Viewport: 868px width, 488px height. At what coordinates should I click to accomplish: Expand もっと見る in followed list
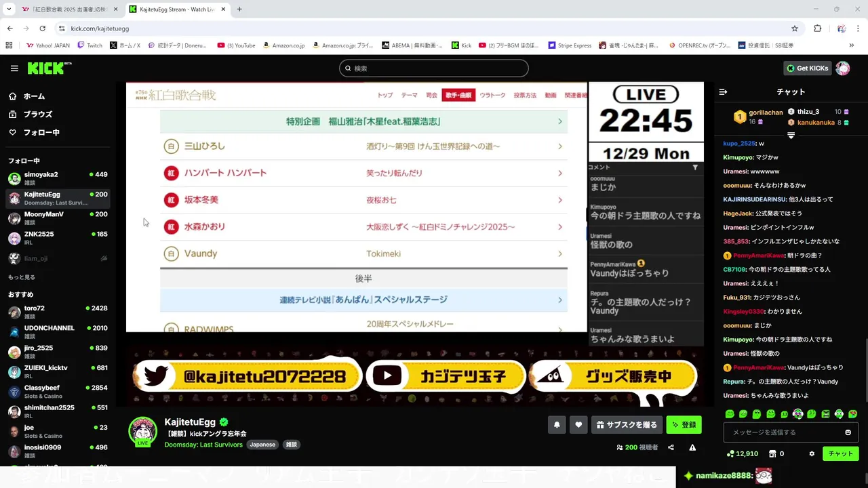22,277
